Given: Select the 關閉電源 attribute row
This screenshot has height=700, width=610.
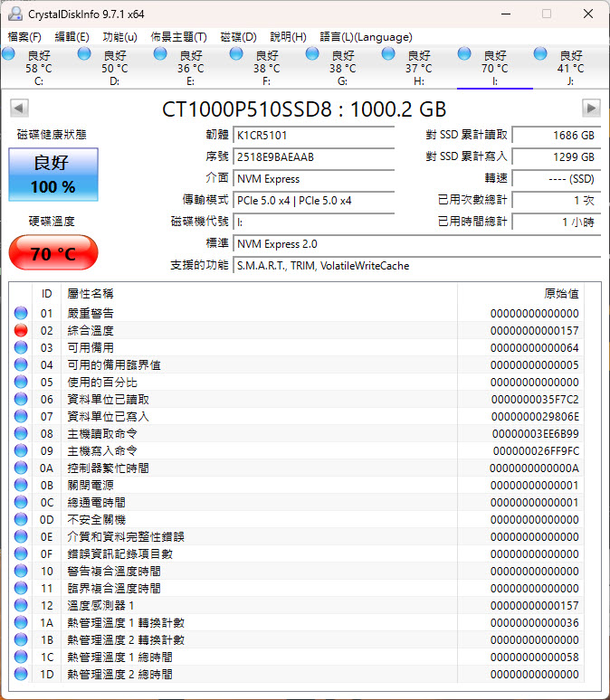Looking at the screenshot, I should point(297,485).
